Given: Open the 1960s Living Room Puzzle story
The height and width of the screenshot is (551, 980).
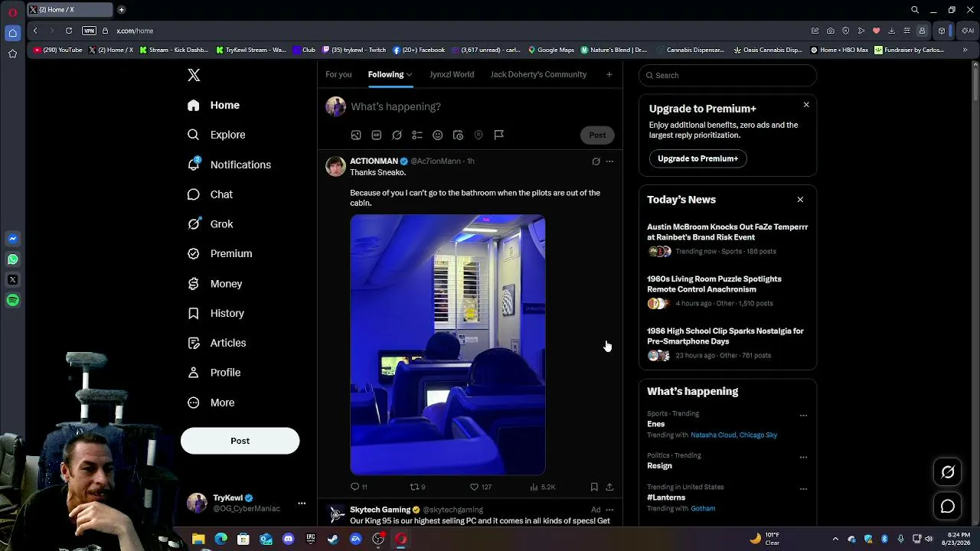Looking at the screenshot, I should pos(714,284).
